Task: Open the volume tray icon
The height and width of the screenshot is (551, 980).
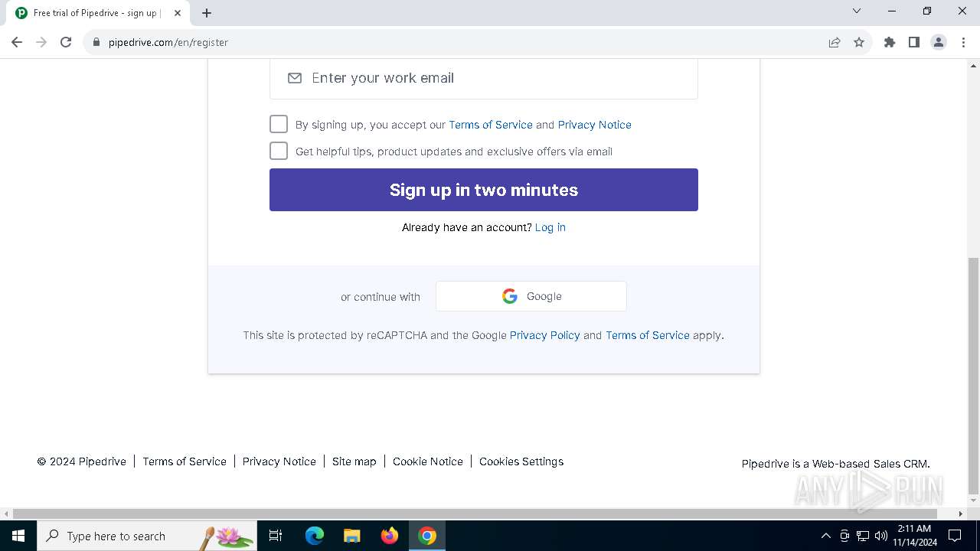Action: 881,536
